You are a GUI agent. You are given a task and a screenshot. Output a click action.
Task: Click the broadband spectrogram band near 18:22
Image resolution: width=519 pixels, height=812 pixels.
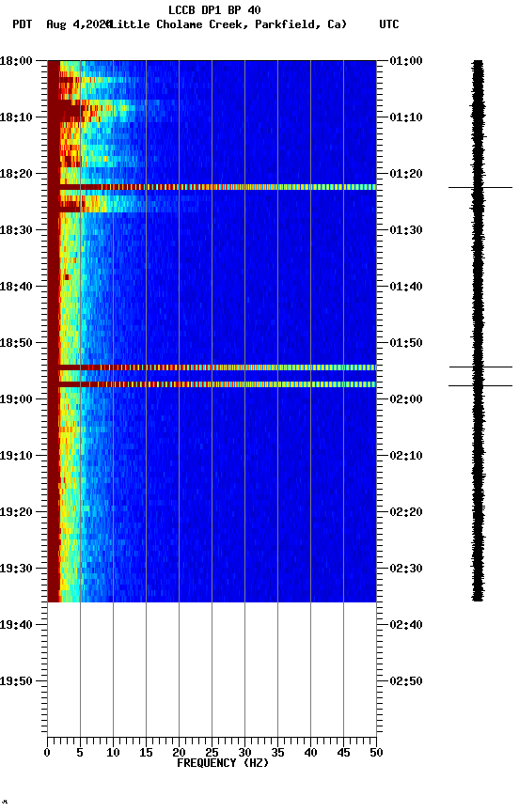(212, 187)
